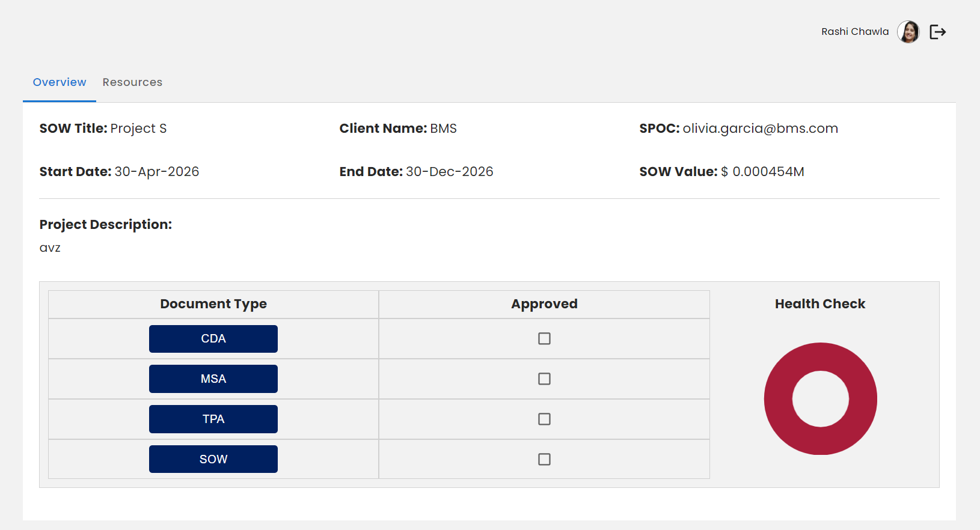Click the SPOC email olivia.garcia@bms.com
This screenshot has width=980, height=530.
click(x=760, y=129)
